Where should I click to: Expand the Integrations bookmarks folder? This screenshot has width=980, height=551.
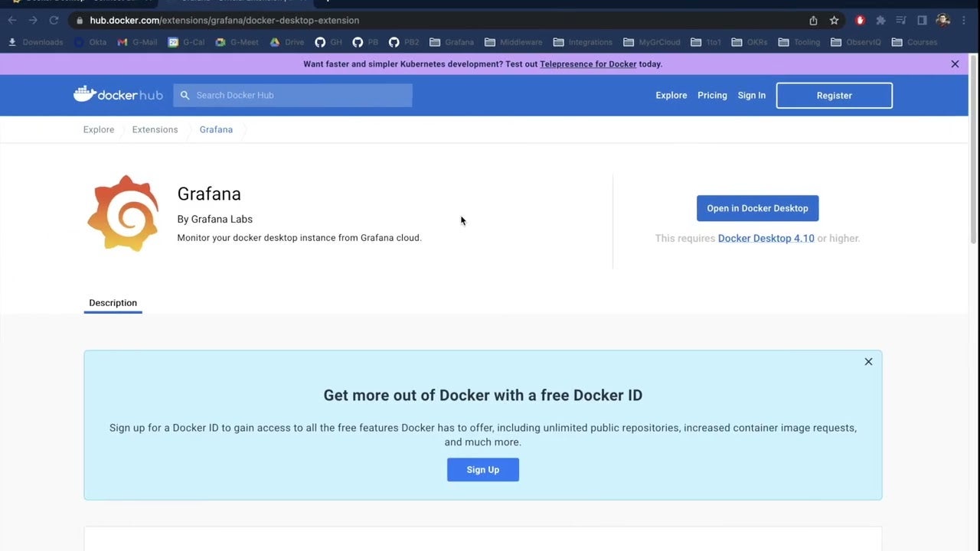pyautogui.click(x=583, y=42)
